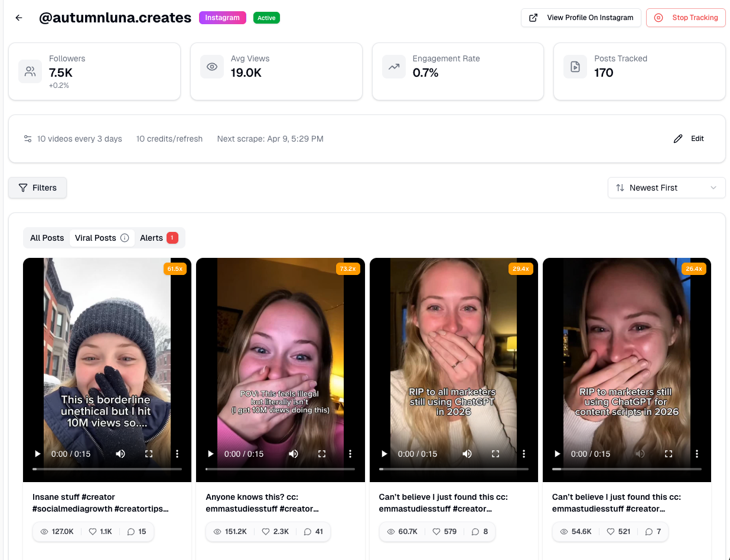This screenshot has width=730, height=560.
Task: Open the Newest First sort dropdown
Action: pos(666,188)
